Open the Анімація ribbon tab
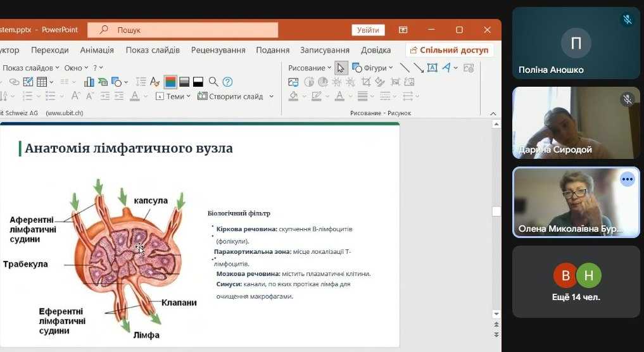The width and height of the screenshot is (644, 352). pyautogui.click(x=97, y=50)
